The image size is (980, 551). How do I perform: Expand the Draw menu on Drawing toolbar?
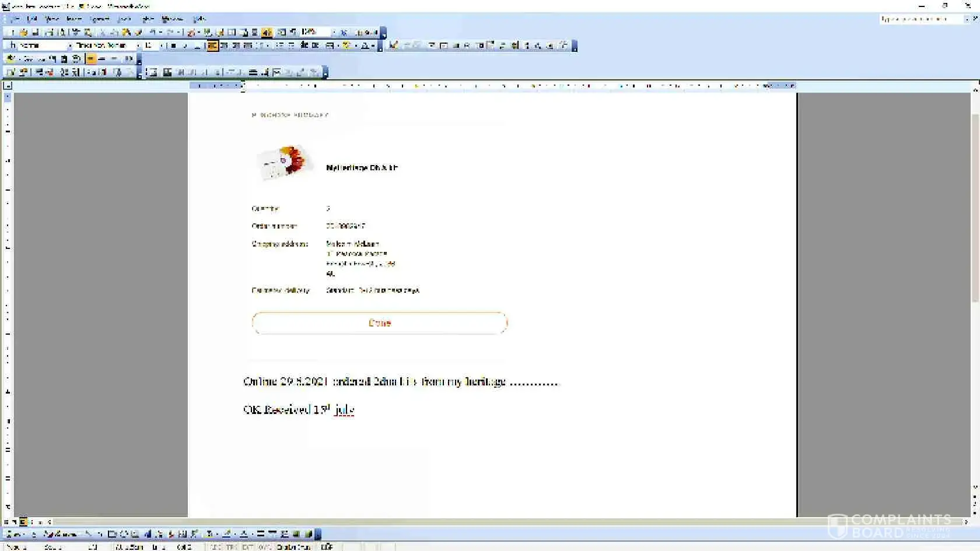click(14, 534)
